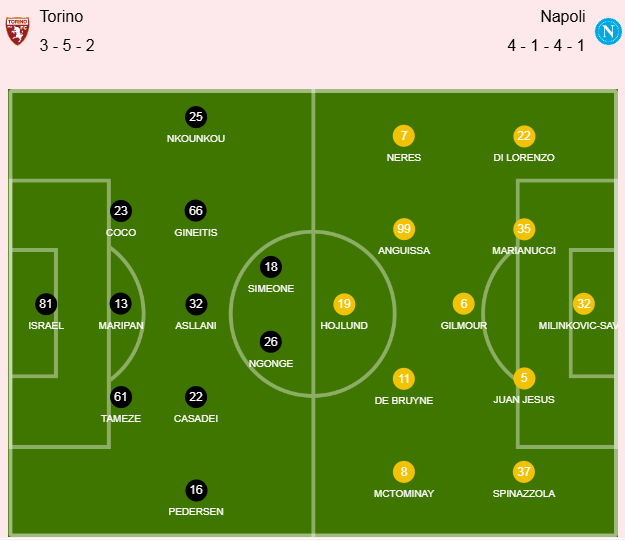Screen dimensions: 625x541
Task: Click Torino's 3-5-2 formation text
Action: tap(67, 45)
